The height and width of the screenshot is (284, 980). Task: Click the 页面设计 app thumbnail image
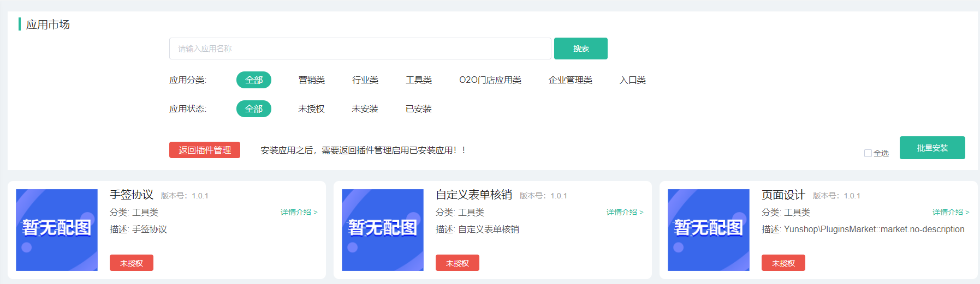click(708, 229)
